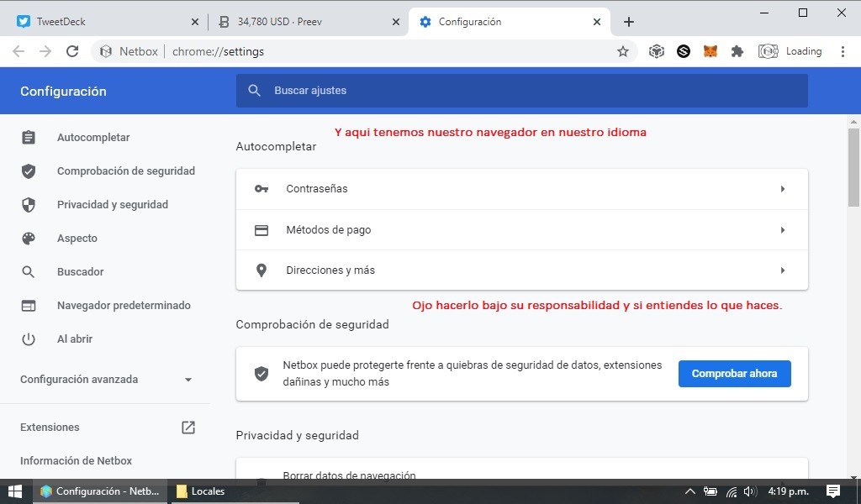Open Información de Netbox

point(76,460)
